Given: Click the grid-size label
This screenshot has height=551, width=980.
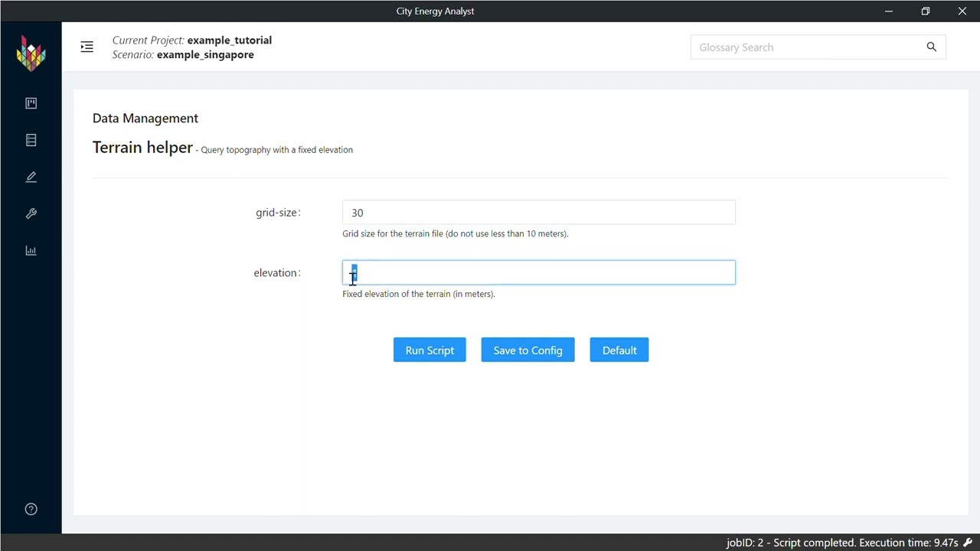Looking at the screenshot, I should click(x=279, y=212).
